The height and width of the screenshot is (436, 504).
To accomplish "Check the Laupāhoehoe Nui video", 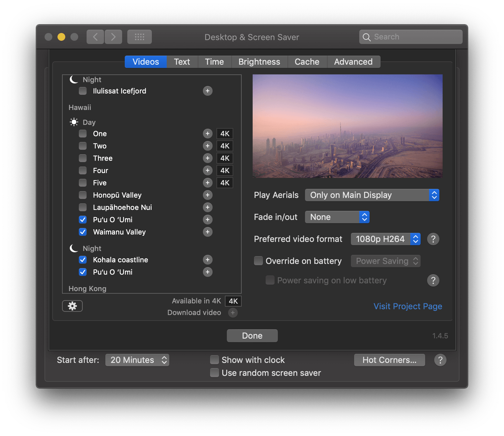I will point(83,207).
